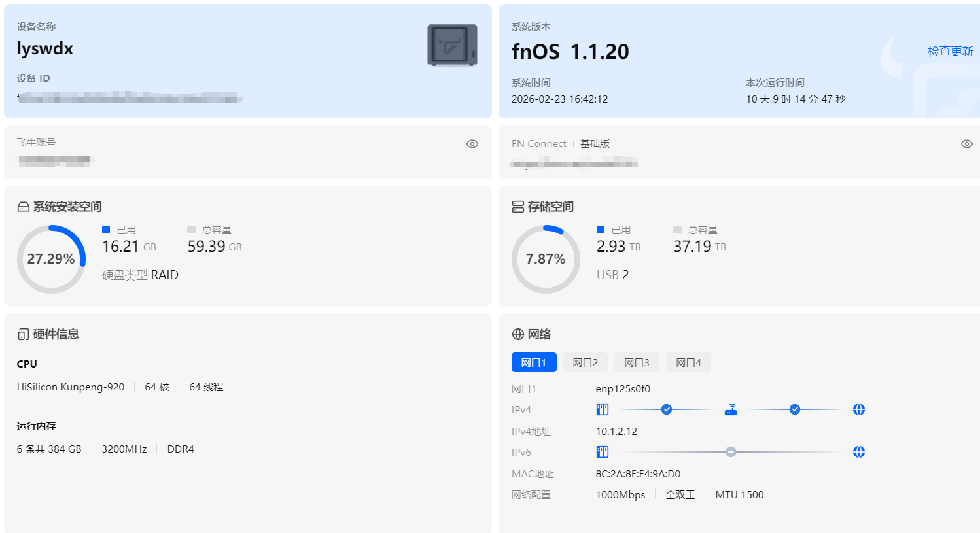Show the hidden 飞牛账号 with the eye icon

[x=472, y=144]
